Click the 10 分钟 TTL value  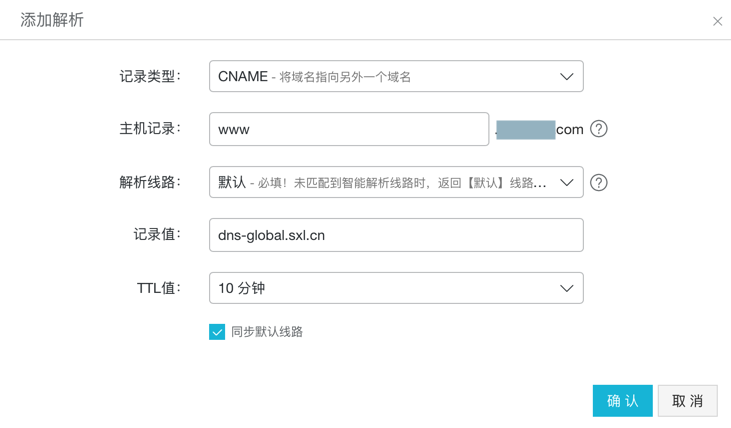(x=242, y=289)
